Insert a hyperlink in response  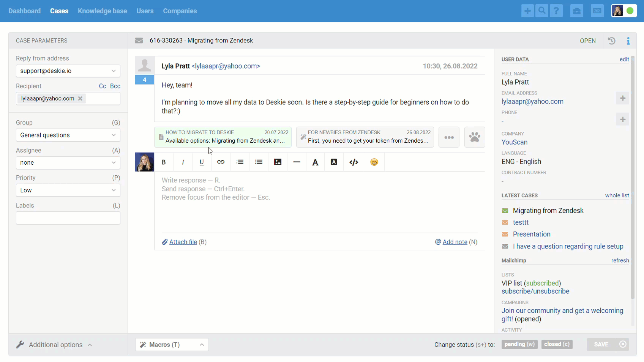(x=221, y=162)
